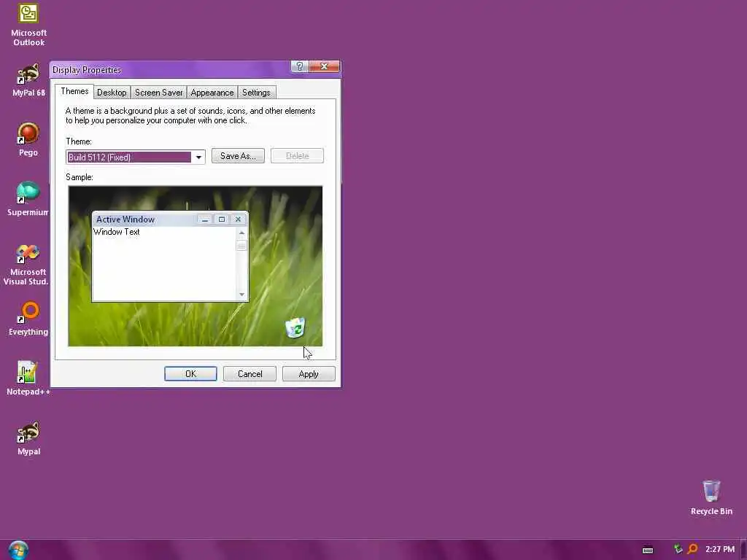The image size is (747, 560).
Task: Open the Settings tab
Action: point(256,93)
